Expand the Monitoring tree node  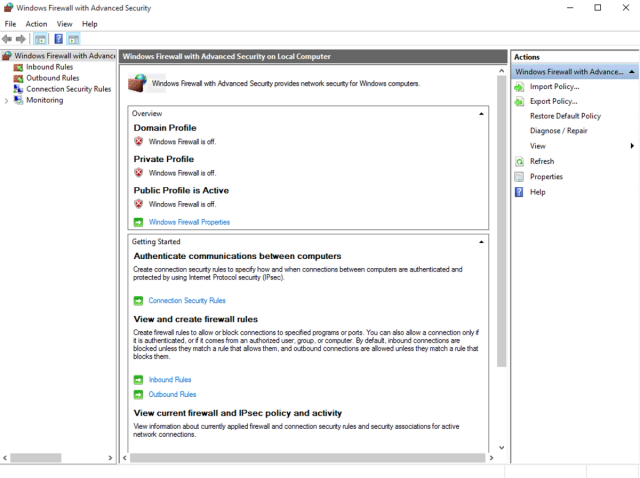6,100
